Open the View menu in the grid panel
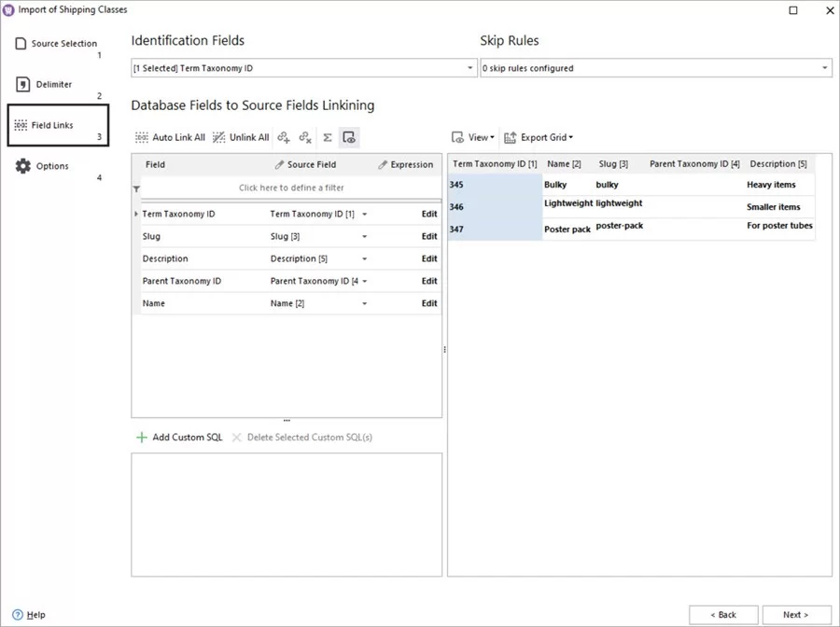840x627 pixels. click(x=474, y=137)
